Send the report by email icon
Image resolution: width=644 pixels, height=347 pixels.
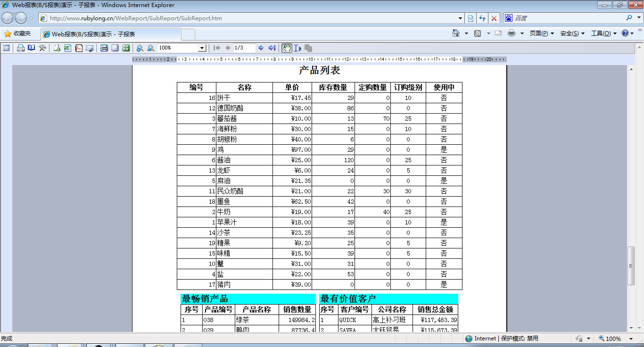[x=90, y=48]
